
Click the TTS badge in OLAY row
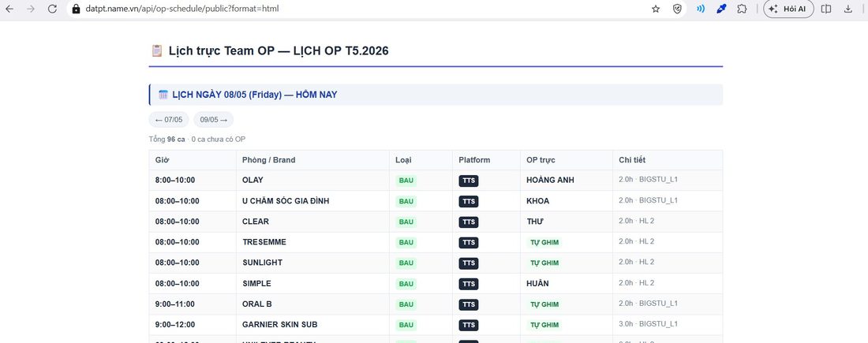pos(468,181)
